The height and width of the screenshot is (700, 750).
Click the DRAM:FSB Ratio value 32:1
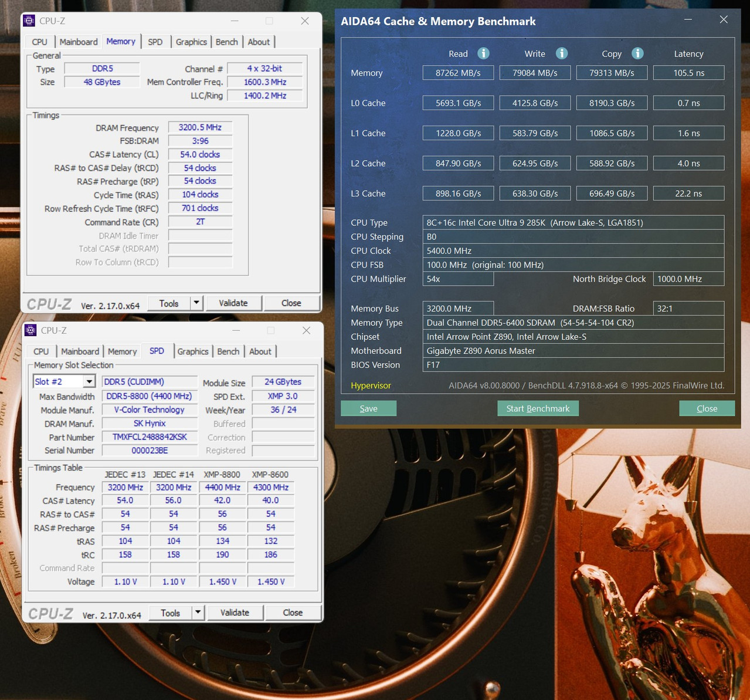688,309
